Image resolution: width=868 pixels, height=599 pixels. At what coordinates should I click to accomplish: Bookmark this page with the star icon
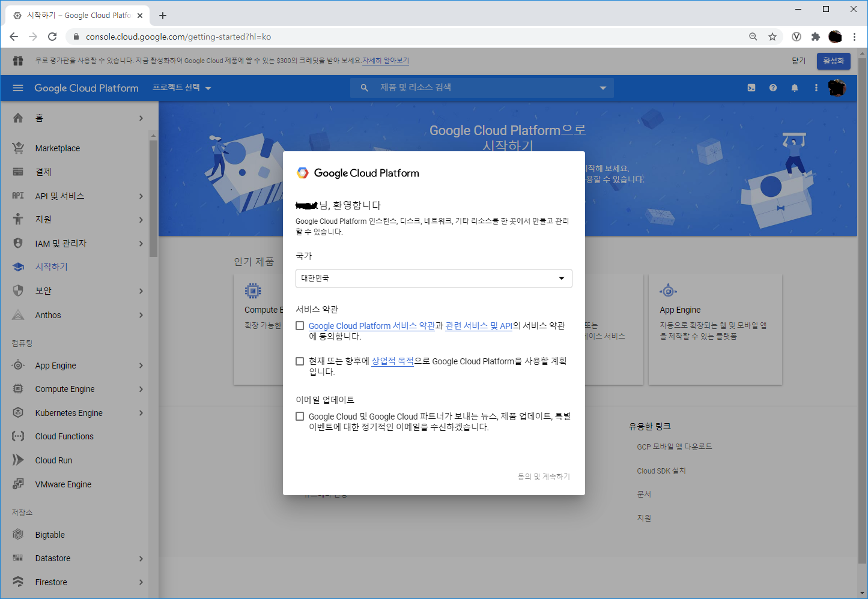772,37
